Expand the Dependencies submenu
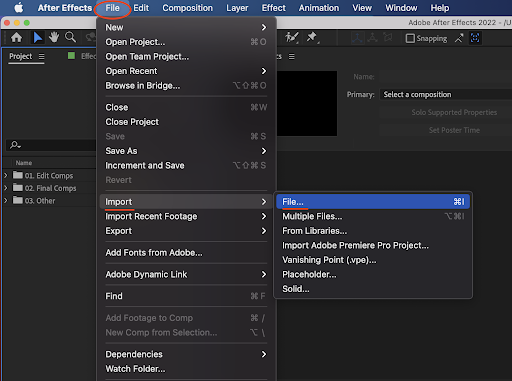This screenshot has width=512, height=381. point(186,354)
